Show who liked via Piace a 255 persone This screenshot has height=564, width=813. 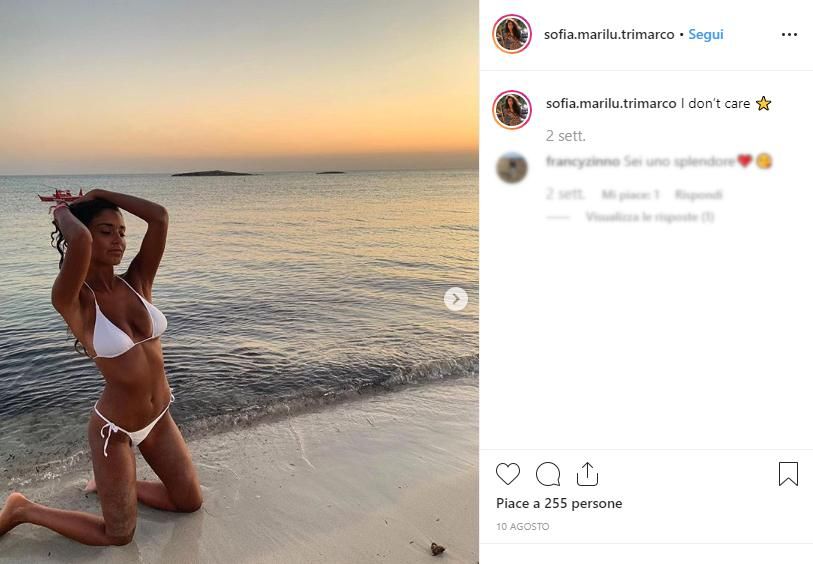[559, 503]
